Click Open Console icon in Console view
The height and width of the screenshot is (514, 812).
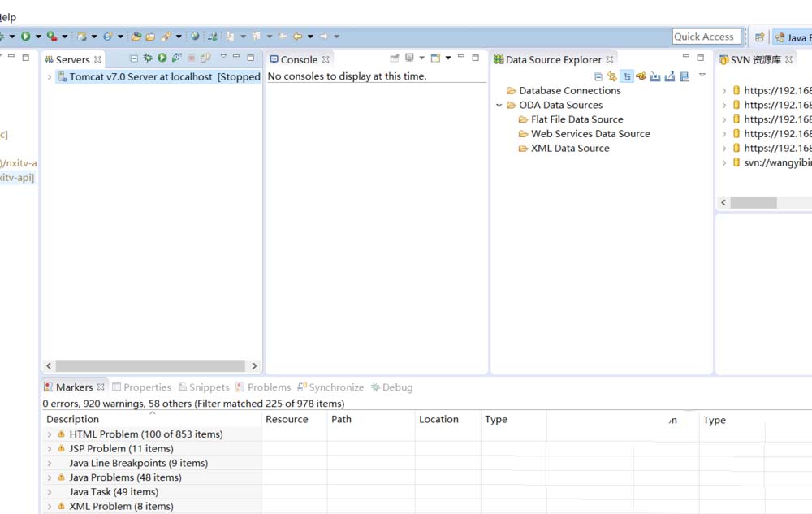[435, 58]
